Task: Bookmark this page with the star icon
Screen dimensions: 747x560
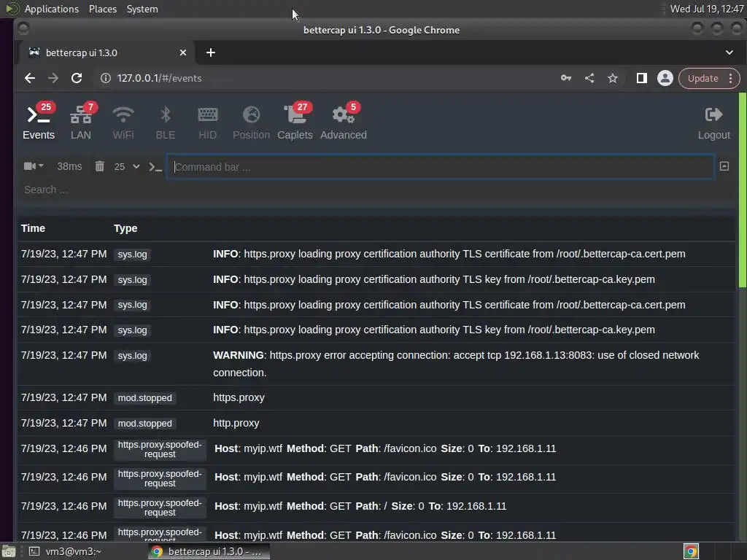Action: pyautogui.click(x=613, y=78)
